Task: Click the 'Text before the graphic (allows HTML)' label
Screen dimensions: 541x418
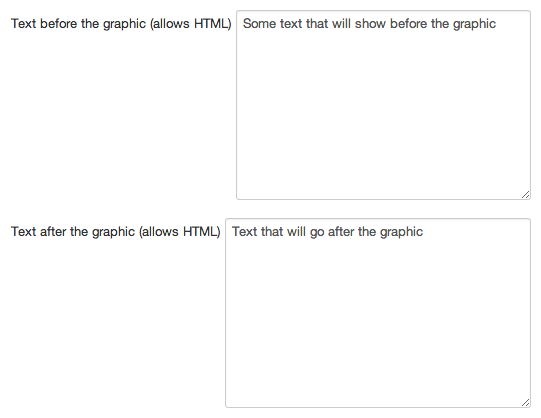Action: [x=121, y=24]
